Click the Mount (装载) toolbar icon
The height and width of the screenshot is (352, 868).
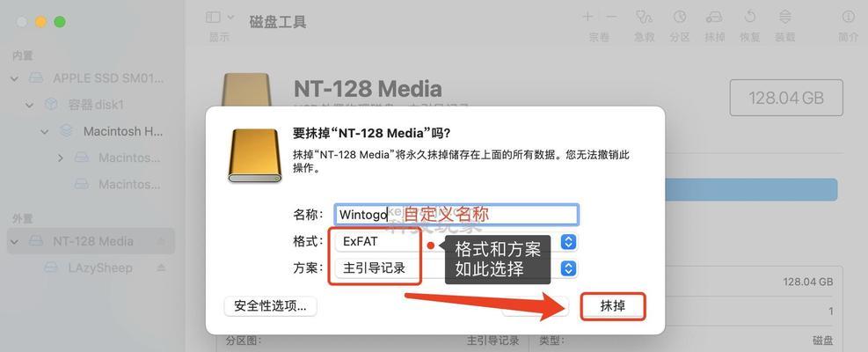[x=785, y=18]
